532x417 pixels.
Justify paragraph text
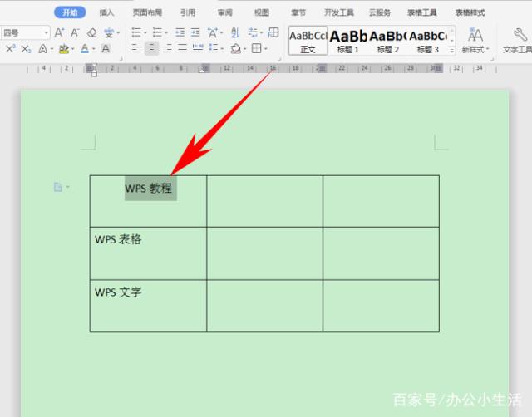[183, 49]
